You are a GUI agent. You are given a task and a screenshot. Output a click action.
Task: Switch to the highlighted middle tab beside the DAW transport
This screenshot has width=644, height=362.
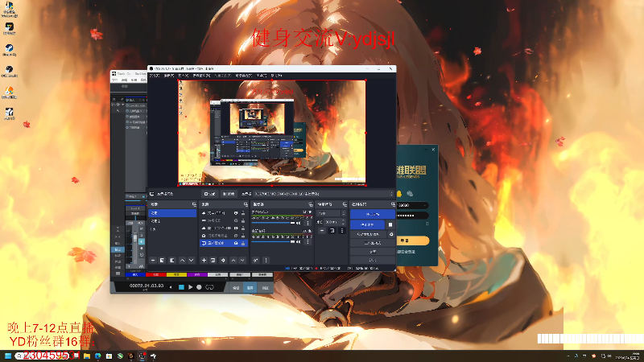pos(250,288)
